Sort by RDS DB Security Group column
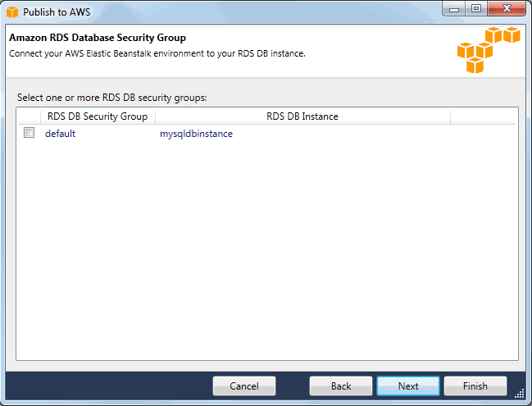Viewport: 532px width, 406px height. coord(98,116)
